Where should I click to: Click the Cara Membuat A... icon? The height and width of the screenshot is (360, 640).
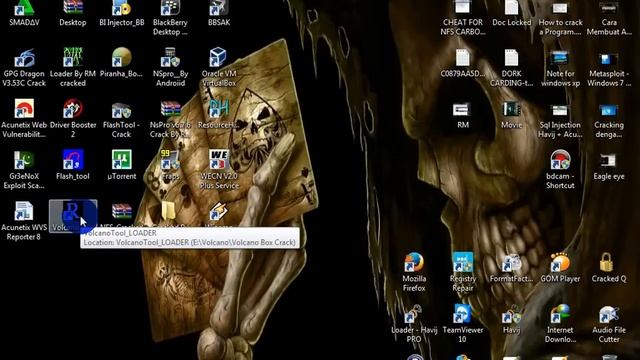(609, 8)
